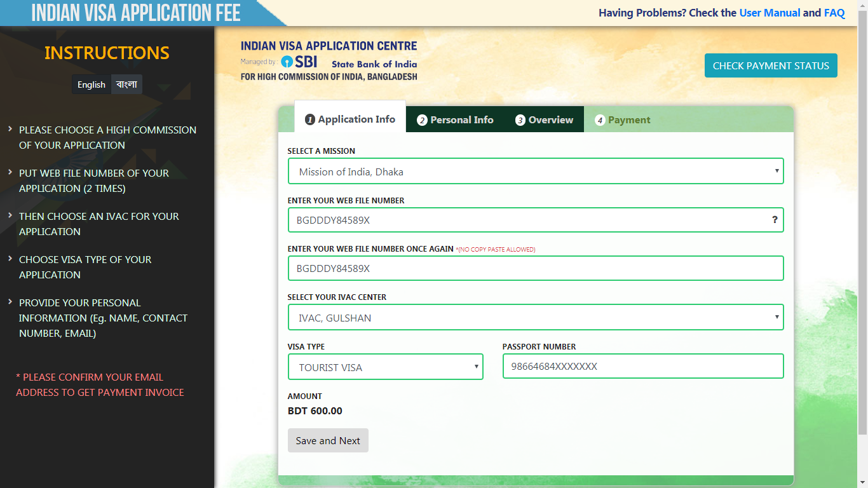Click the Save and Next button
This screenshot has width=868, height=488.
coord(328,440)
